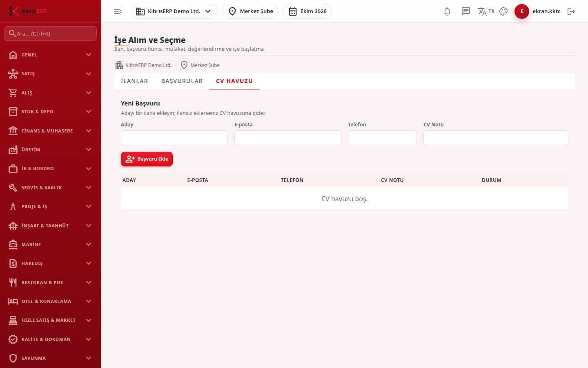Image resolution: width=588 pixels, height=368 pixels.
Task: Open KALİTE & DOKÜMAN menu
Action: pos(51,339)
